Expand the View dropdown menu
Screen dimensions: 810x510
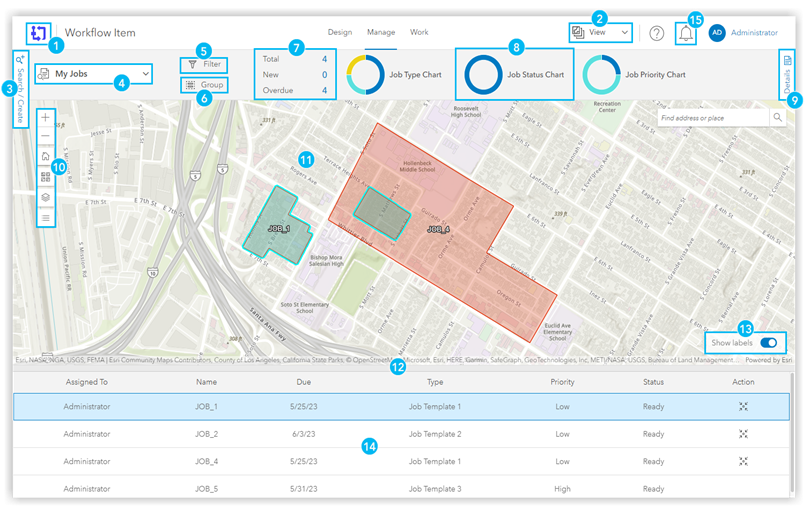600,32
